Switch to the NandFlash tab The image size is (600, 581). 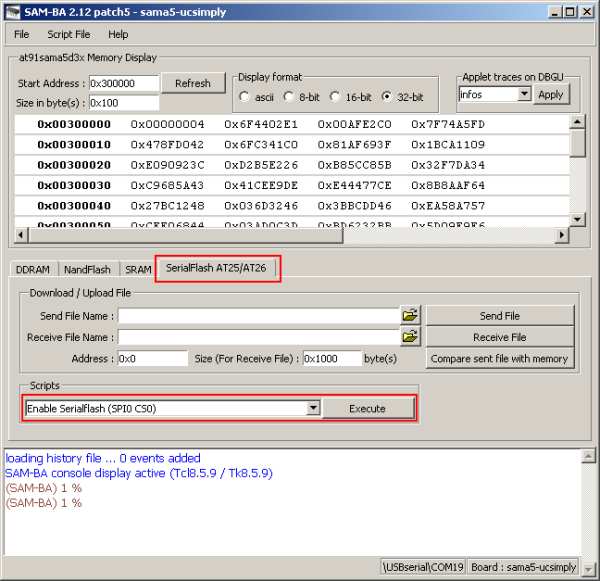(x=87, y=269)
